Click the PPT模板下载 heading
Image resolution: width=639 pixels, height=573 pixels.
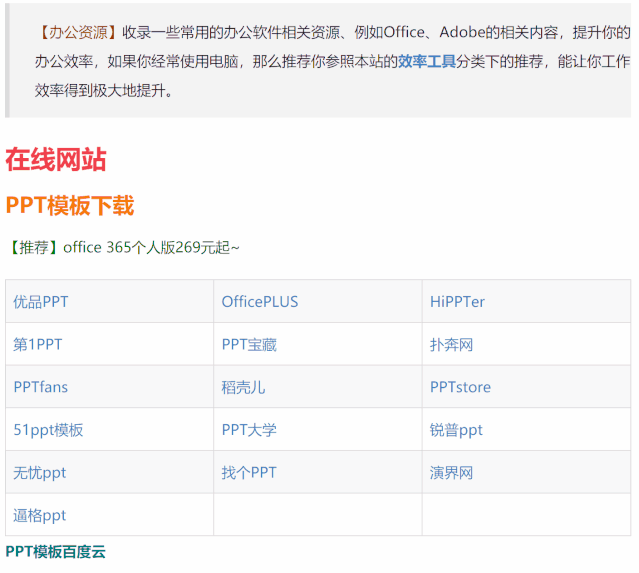click(70, 205)
